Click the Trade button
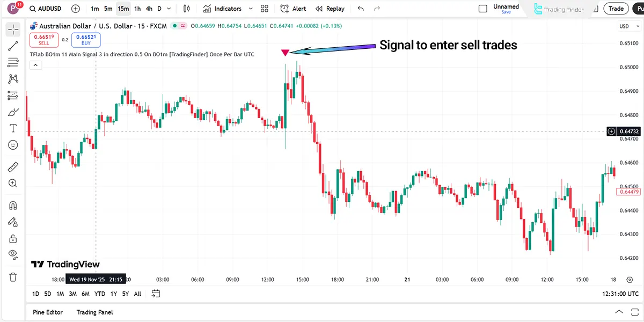Viewport: 644px width, 322px height. pos(616,9)
